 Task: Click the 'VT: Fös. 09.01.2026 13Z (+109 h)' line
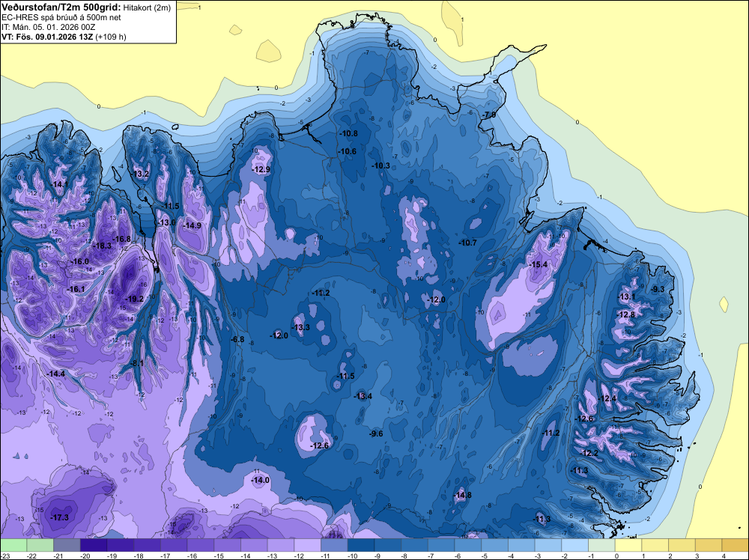pos(64,37)
